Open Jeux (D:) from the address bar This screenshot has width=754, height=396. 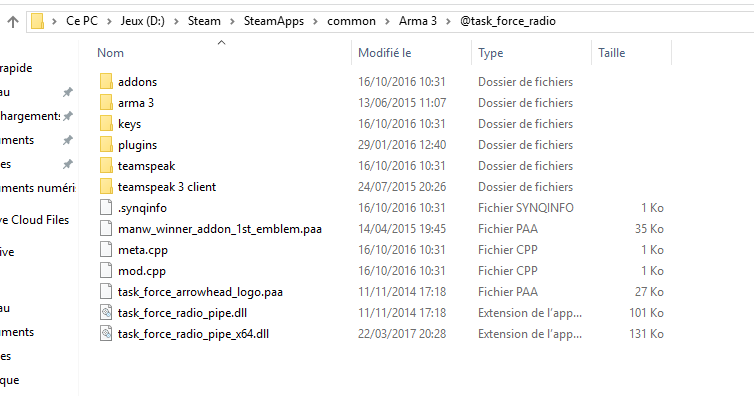point(142,21)
